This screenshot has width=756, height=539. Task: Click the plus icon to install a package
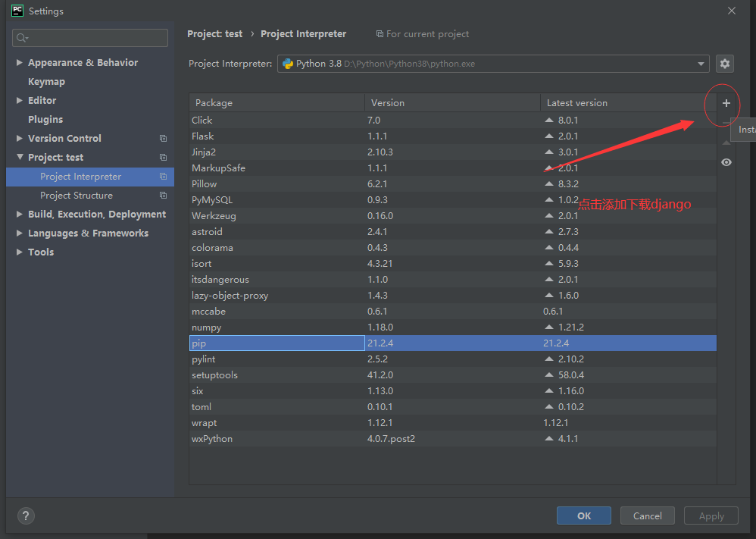726,103
